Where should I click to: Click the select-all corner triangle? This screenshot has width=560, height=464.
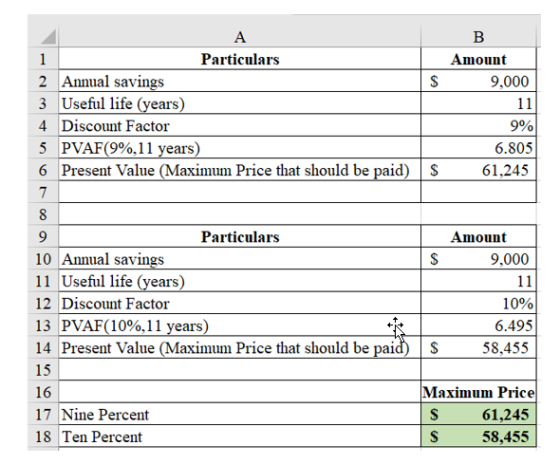(x=48, y=37)
